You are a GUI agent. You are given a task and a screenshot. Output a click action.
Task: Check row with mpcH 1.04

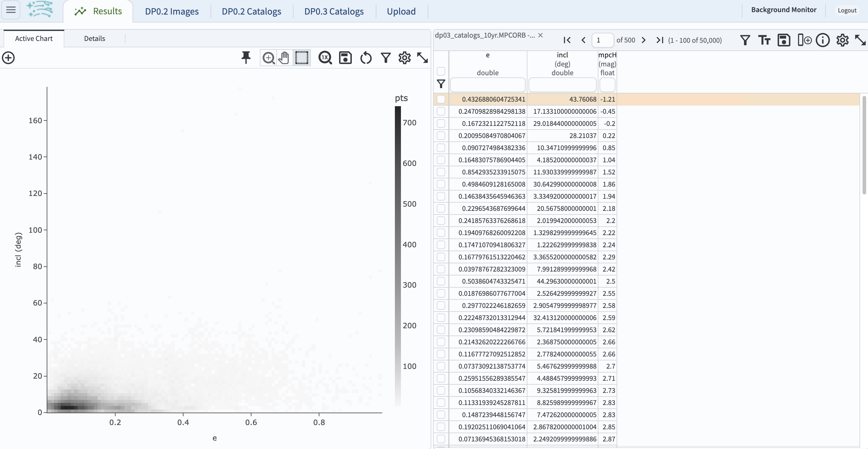441,160
